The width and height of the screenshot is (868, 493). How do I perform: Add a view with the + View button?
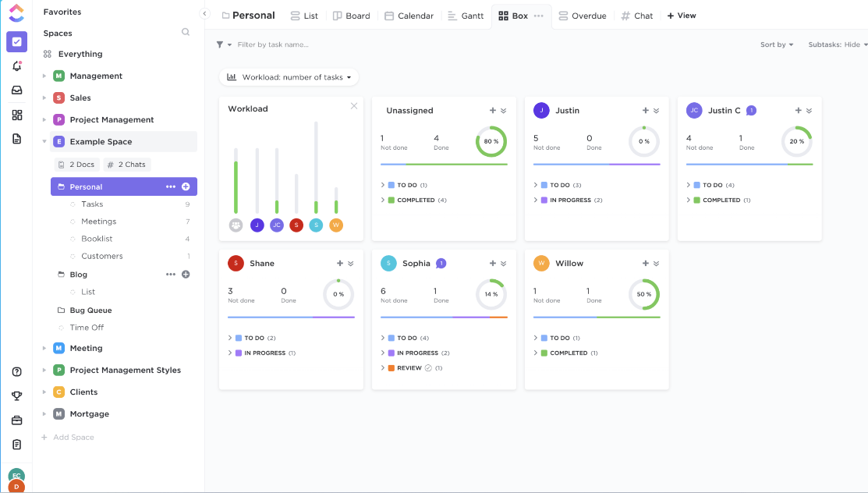coord(682,15)
